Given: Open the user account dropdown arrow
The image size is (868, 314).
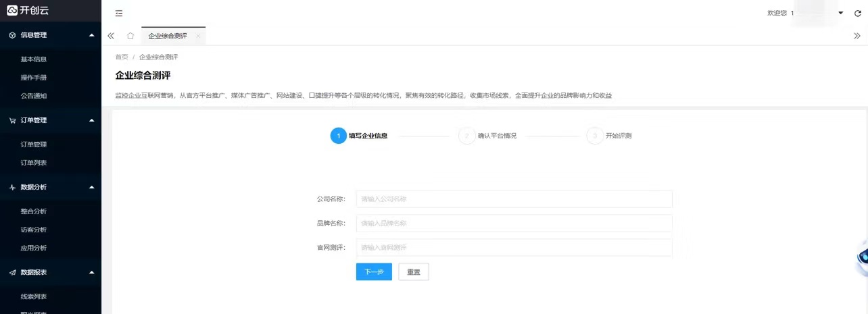Looking at the screenshot, I should [x=840, y=13].
